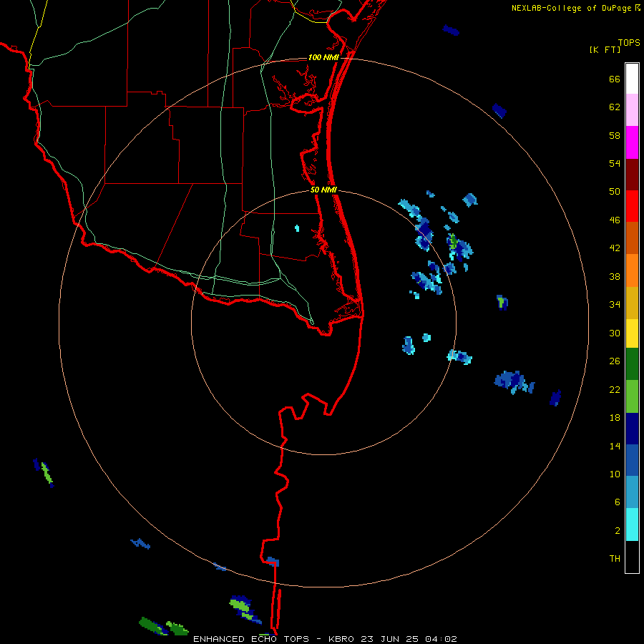
Task: Click the light pink legend swatch
Action: [632, 109]
